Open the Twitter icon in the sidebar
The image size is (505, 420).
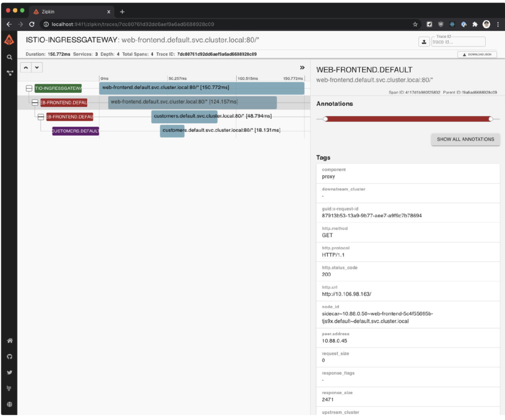point(10,372)
